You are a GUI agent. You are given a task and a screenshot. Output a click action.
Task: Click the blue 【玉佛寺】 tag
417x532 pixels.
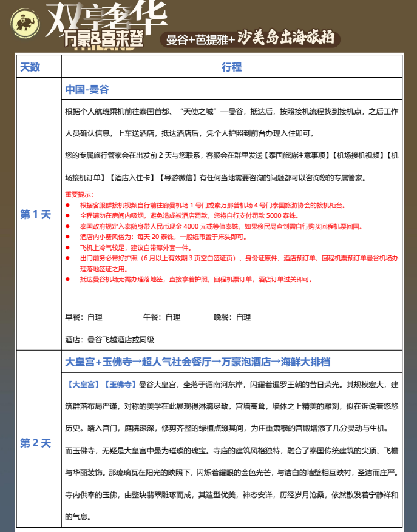[x=120, y=385]
